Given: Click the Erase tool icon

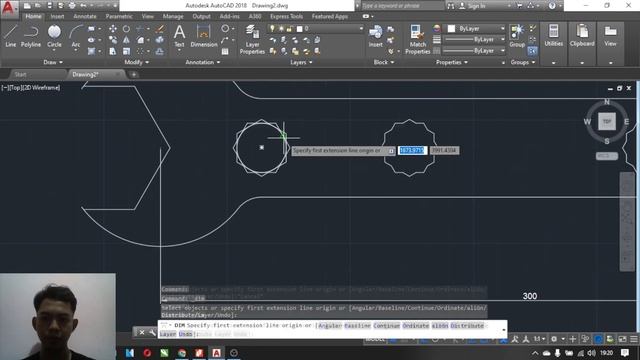Looking at the screenshot, I should pos(160,29).
